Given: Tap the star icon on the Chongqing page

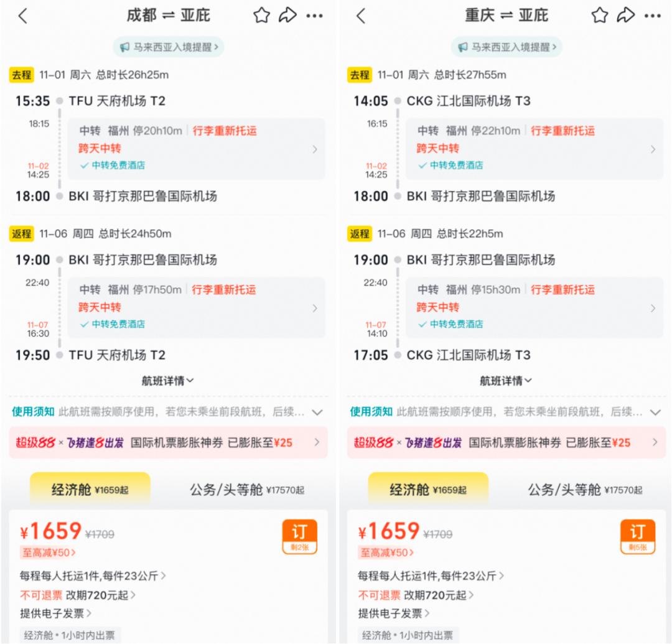Looking at the screenshot, I should [599, 16].
